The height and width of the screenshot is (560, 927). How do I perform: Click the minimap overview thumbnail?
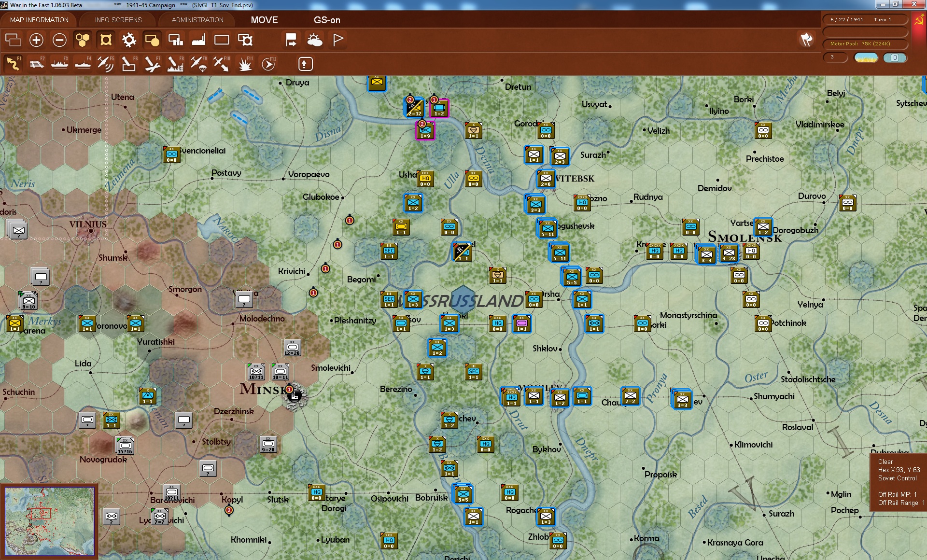pyautogui.click(x=50, y=521)
